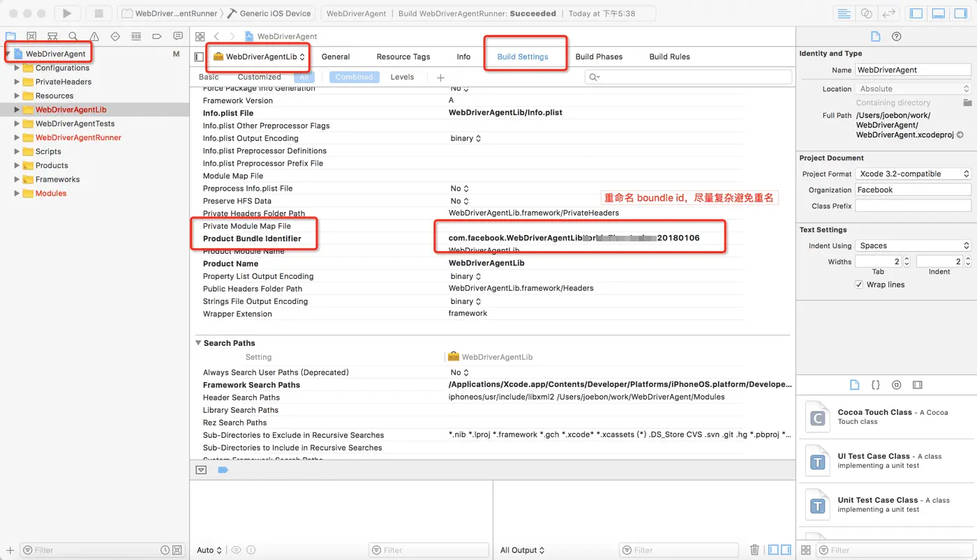Click the Stop button in toolbar
This screenshot has width=977, height=560.
pos(98,13)
